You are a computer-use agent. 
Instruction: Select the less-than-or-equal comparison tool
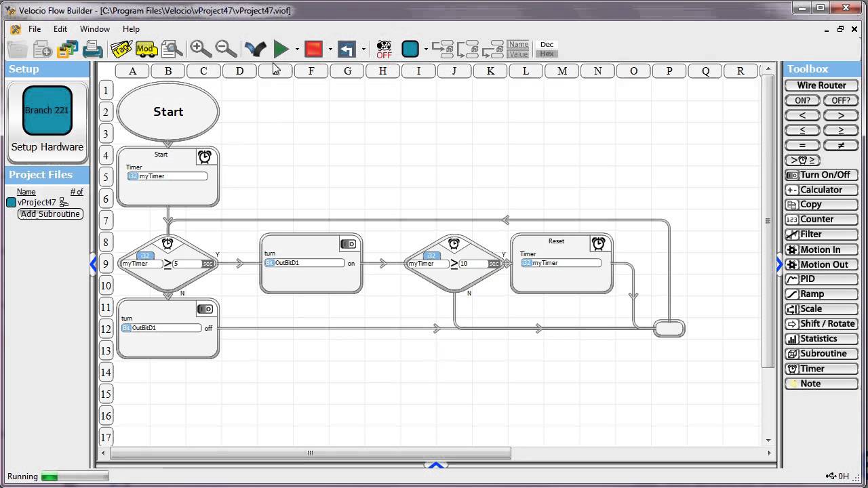pyautogui.click(x=802, y=130)
